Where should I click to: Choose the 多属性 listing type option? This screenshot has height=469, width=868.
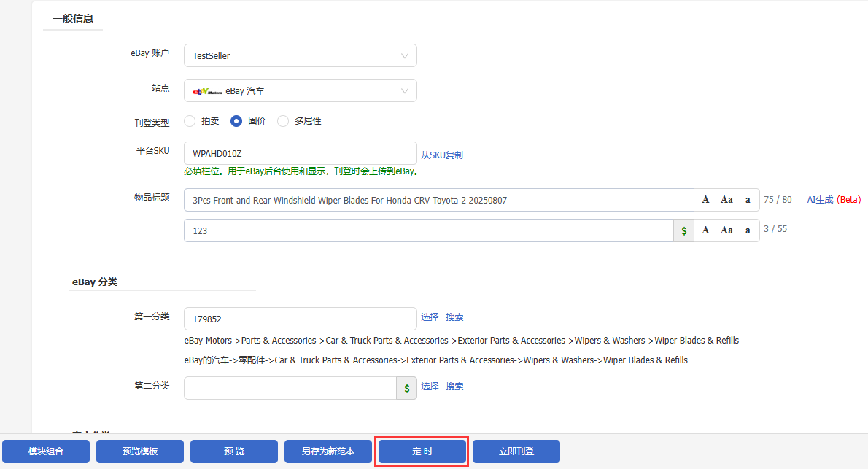[284, 121]
